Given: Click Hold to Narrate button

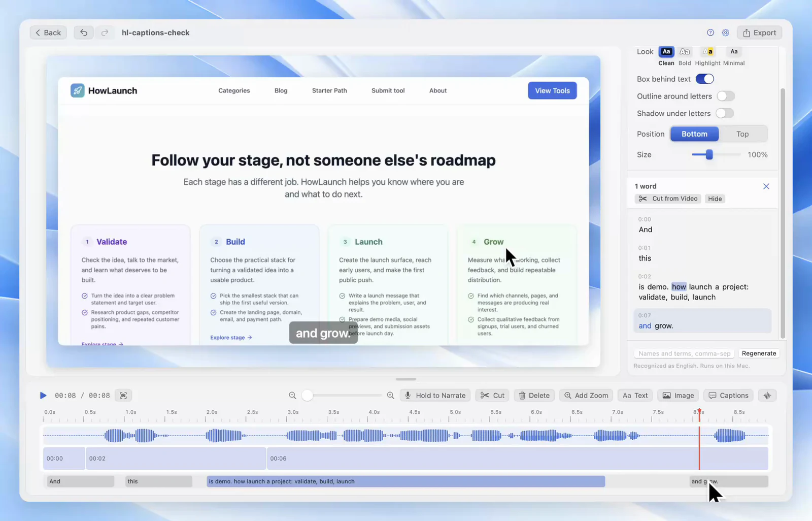Looking at the screenshot, I should [435, 396].
